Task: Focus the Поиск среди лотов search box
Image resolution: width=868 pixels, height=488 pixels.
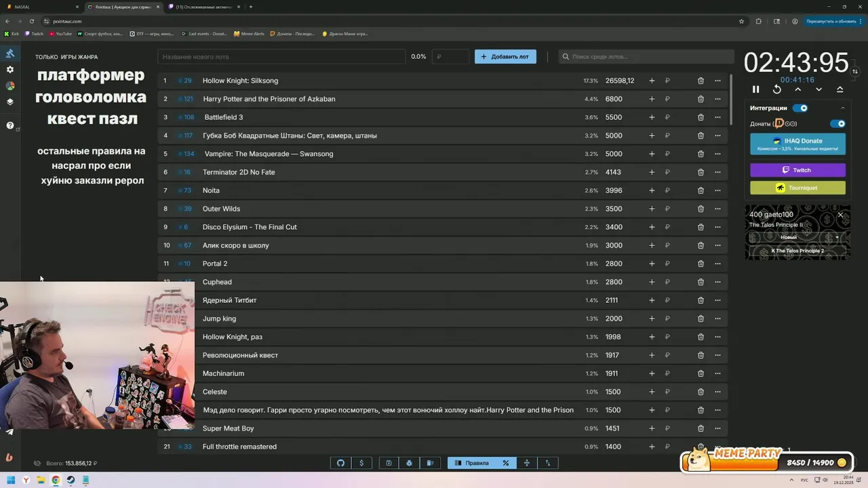Action: 647,57
